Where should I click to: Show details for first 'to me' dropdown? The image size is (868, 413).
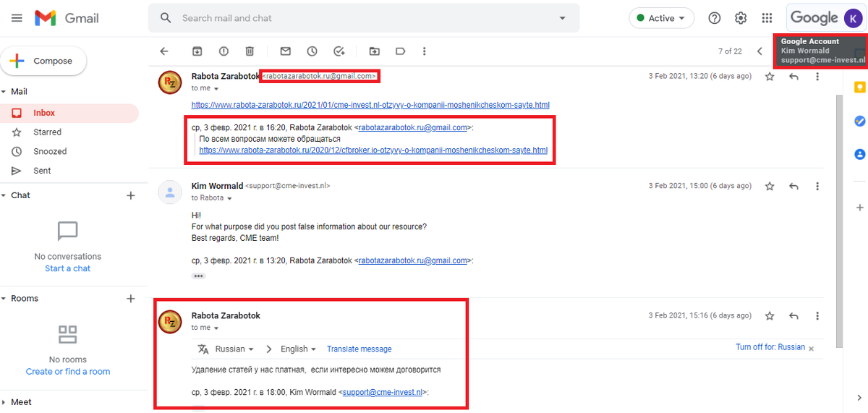point(216,88)
